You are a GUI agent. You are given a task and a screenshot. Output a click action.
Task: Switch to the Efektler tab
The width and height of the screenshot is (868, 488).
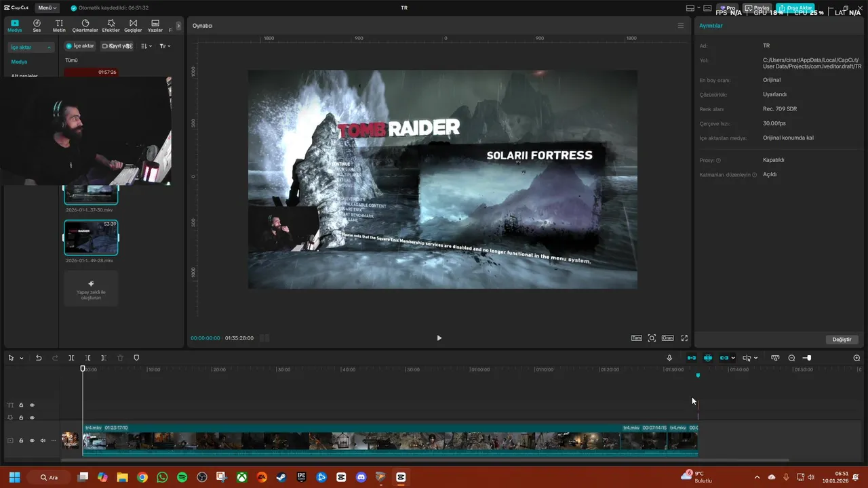(111, 26)
